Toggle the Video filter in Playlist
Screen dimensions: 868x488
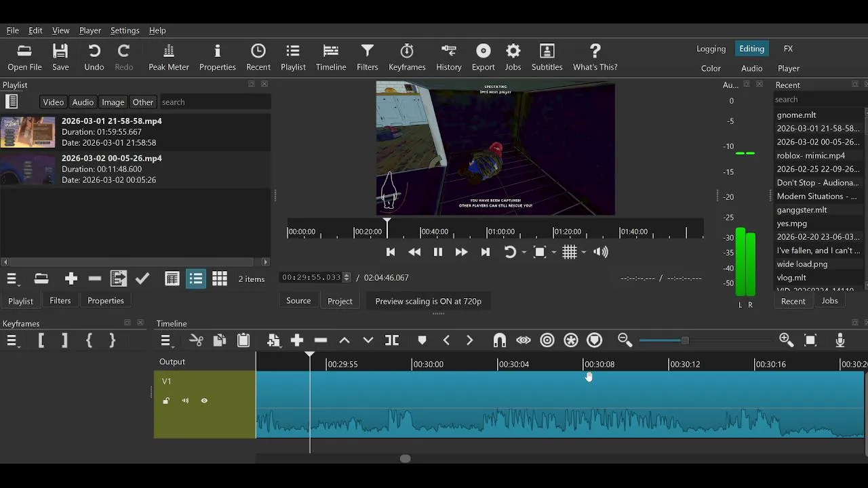click(53, 102)
